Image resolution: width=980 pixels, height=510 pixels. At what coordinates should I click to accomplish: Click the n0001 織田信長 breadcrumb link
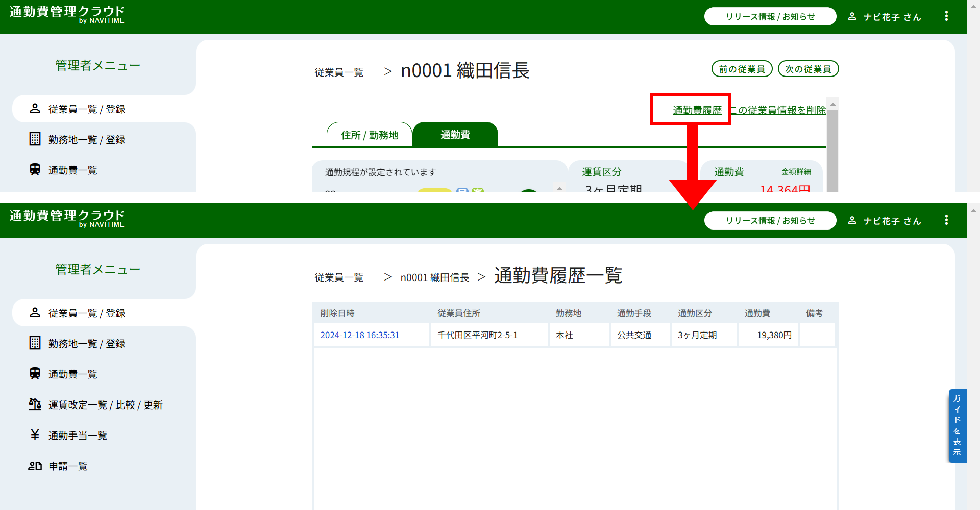(434, 277)
